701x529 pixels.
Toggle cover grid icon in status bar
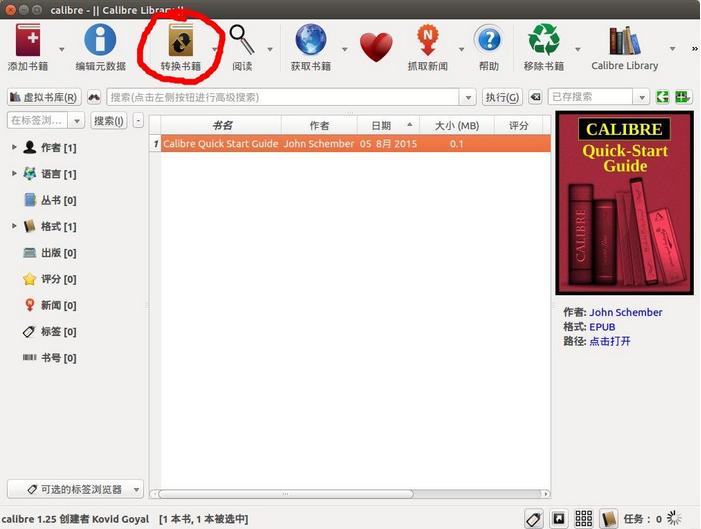583,519
